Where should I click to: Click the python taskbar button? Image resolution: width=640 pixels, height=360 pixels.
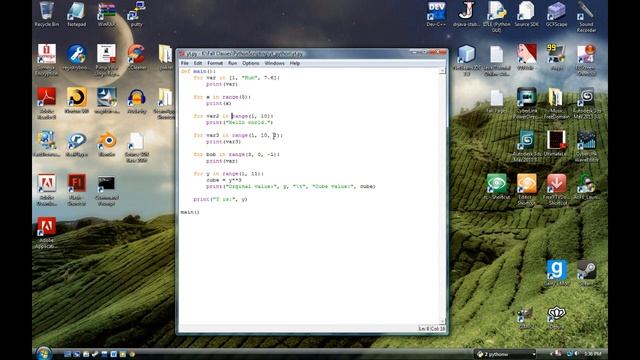point(505,354)
